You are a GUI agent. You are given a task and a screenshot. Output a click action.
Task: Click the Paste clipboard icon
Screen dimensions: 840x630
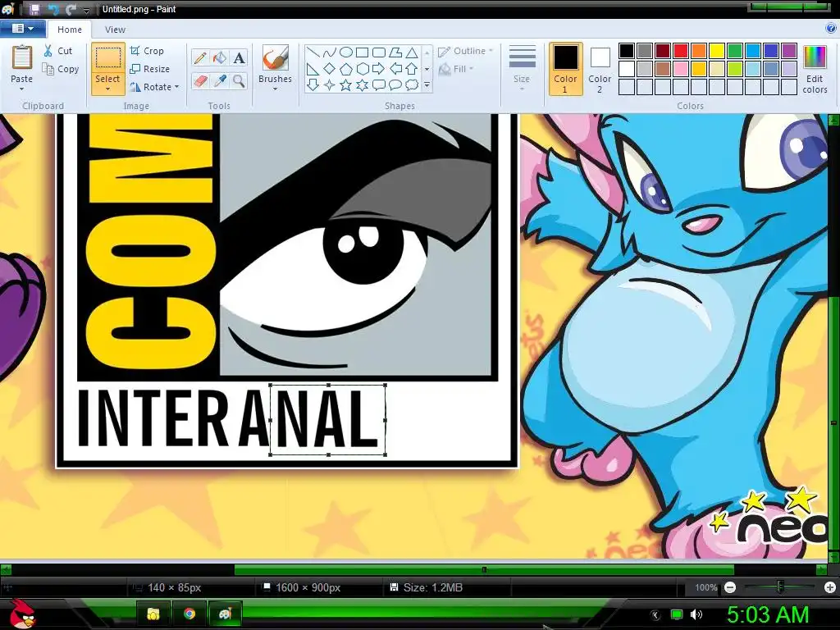tap(22, 57)
